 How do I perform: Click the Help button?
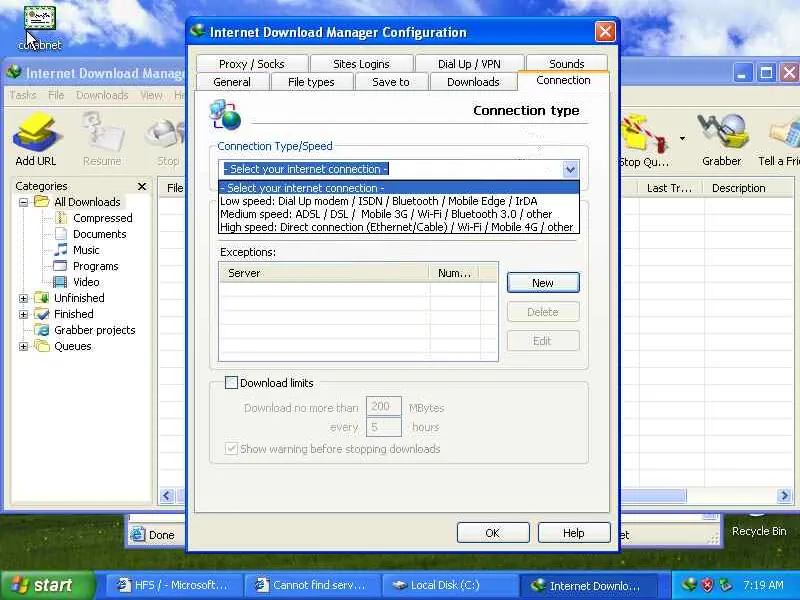[573, 533]
